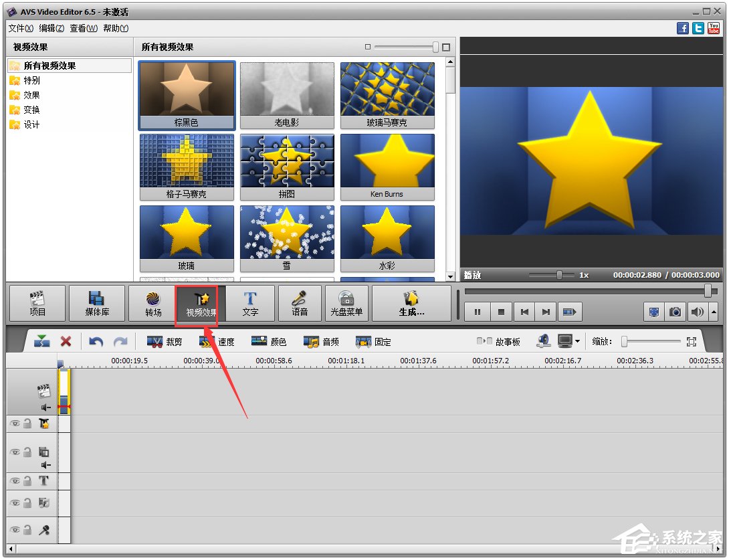Click the red delete X icon

coord(66,341)
